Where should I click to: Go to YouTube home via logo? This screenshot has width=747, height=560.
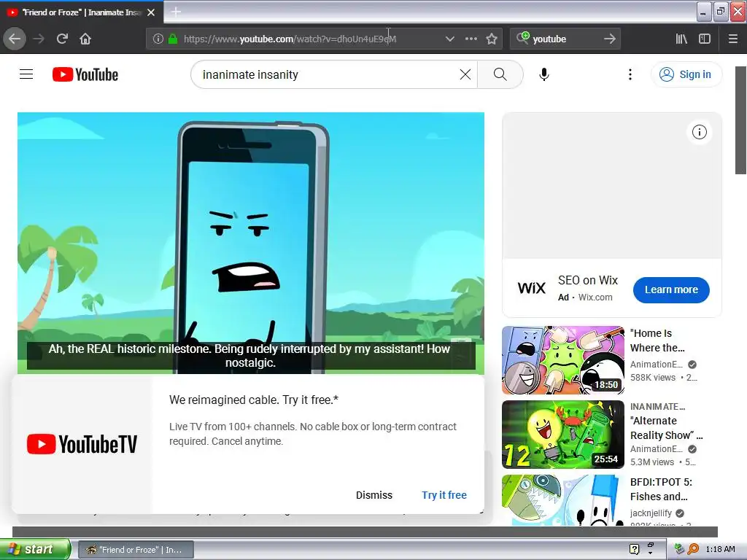pos(85,74)
